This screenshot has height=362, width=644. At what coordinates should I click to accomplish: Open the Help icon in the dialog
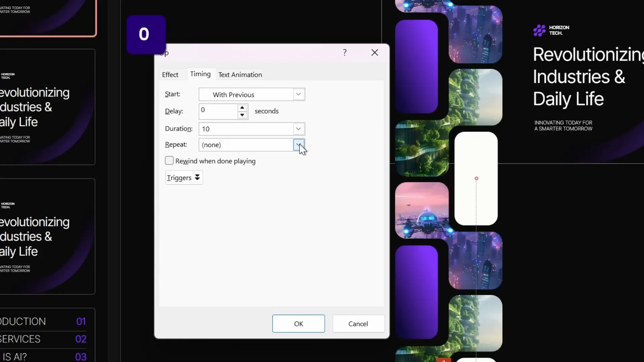[345, 52]
